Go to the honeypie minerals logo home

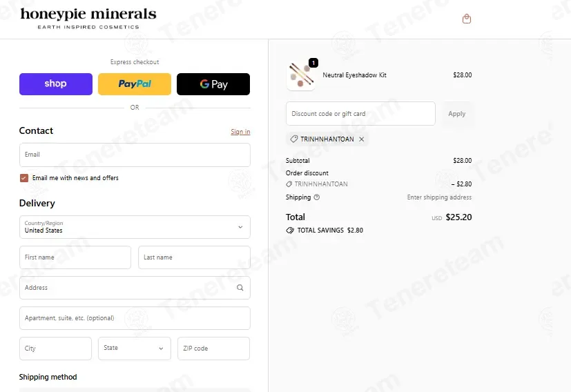pos(88,18)
